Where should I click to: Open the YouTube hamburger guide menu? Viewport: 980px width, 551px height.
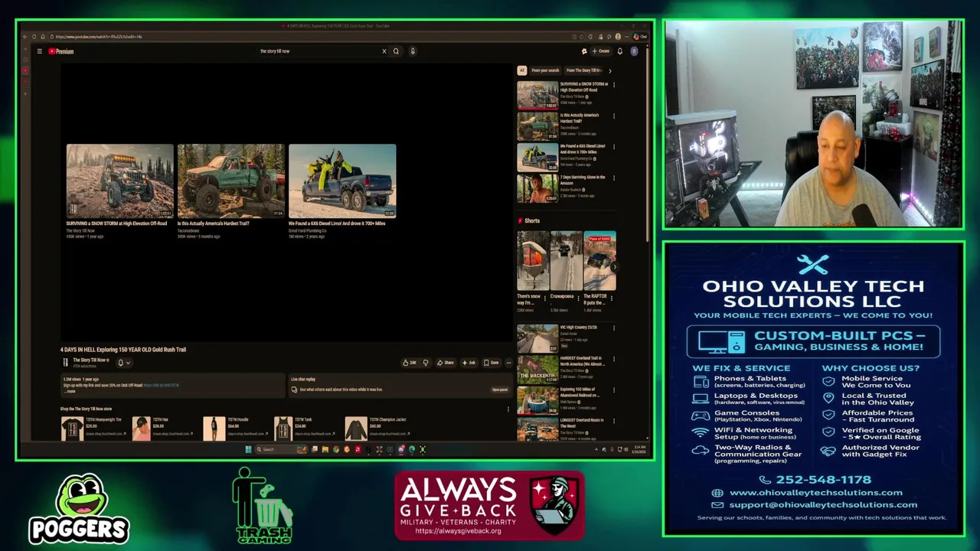tap(39, 51)
